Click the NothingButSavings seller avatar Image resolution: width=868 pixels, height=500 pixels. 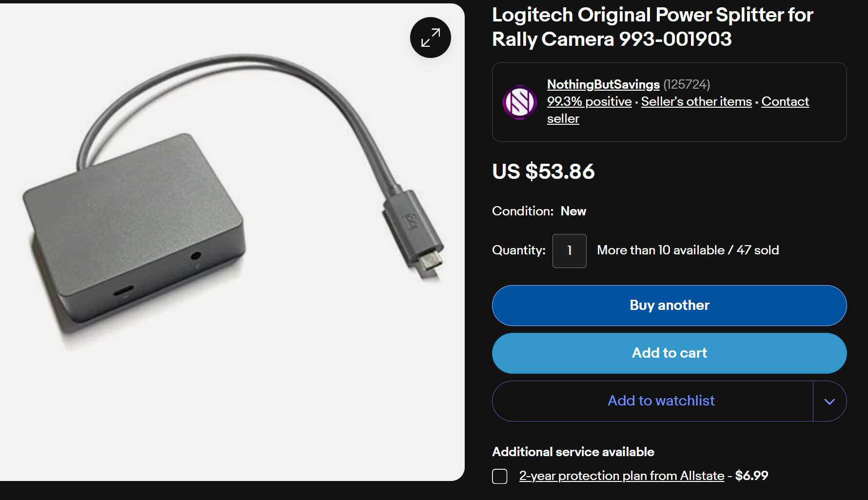[520, 102]
